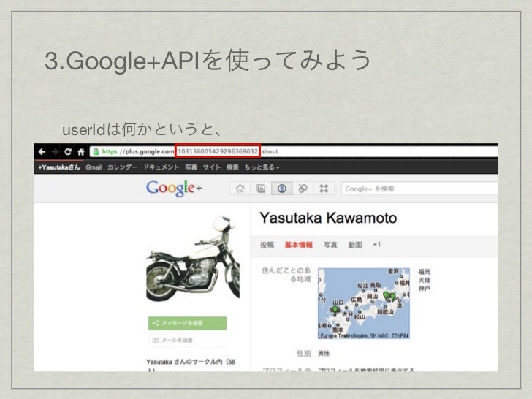Switch to the 動画 tab
The image size is (532, 399).
[x=355, y=245]
